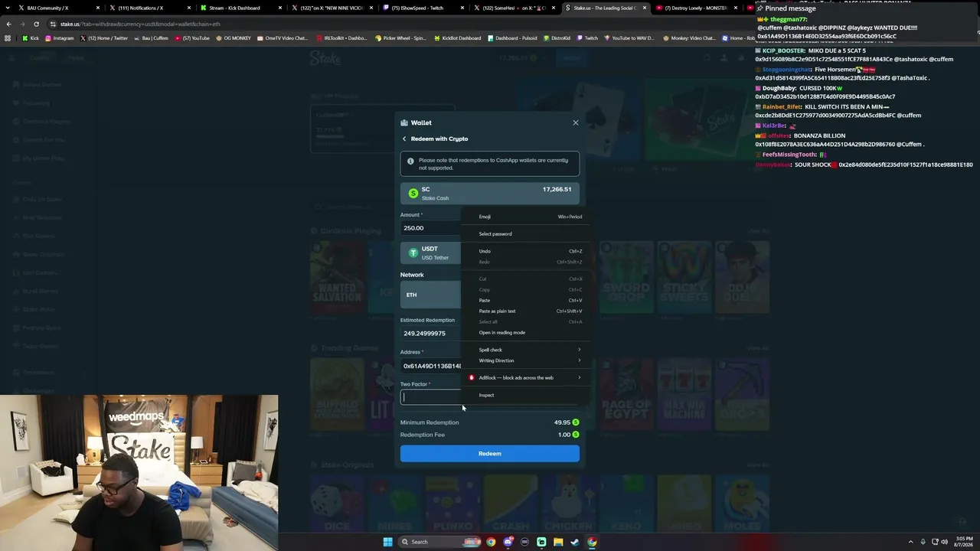Viewport: 980px width, 551px height.
Task: Focus the Two Factor input field
Action: click(x=431, y=396)
